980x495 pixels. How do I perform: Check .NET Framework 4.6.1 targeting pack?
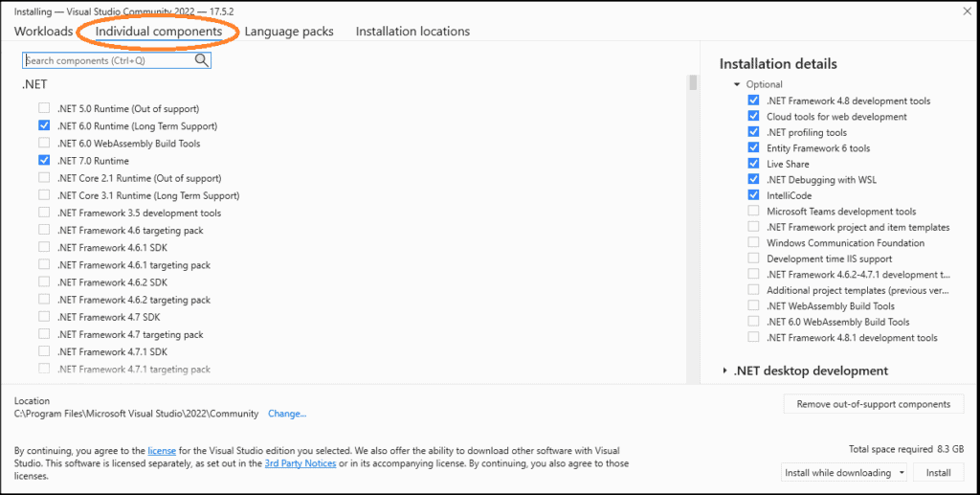coord(44,264)
